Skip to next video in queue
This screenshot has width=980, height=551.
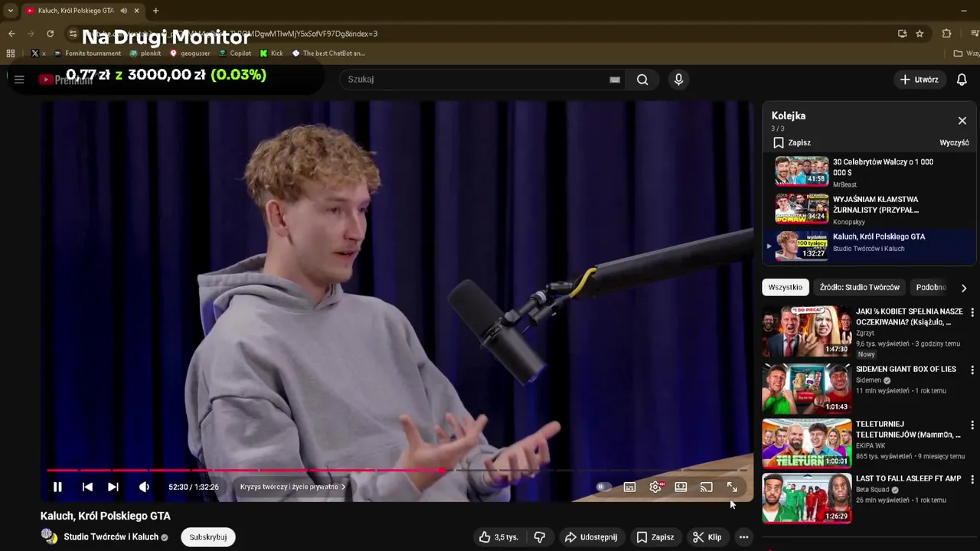click(x=113, y=487)
